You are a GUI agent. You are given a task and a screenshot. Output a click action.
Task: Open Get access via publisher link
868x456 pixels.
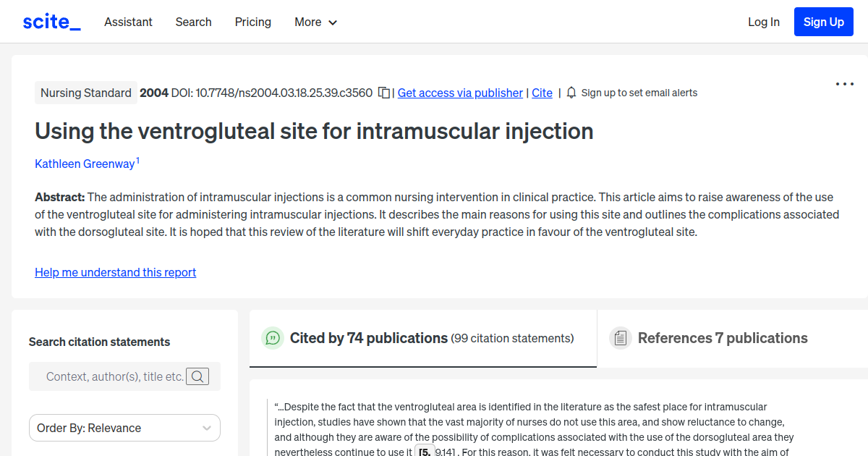click(459, 93)
